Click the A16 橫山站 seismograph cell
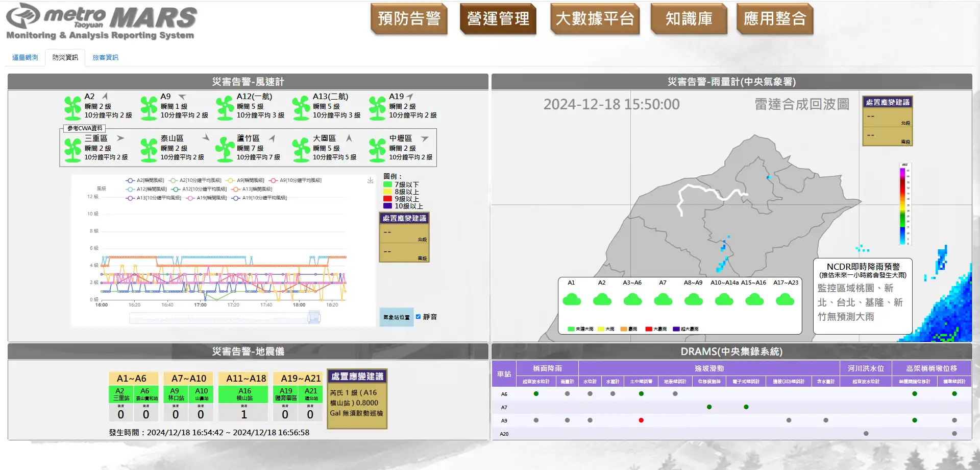Viewport: 980px width, 470px height. click(x=244, y=394)
